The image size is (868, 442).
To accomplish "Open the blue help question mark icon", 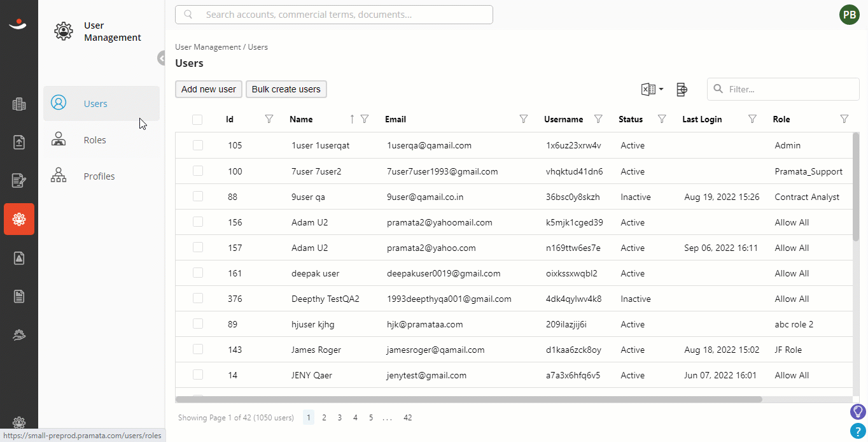I will [x=858, y=431].
